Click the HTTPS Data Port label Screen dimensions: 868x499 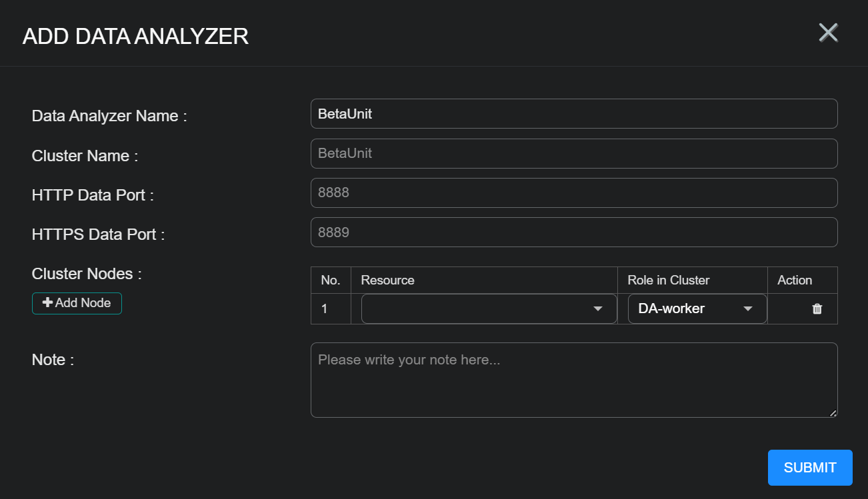(98, 235)
